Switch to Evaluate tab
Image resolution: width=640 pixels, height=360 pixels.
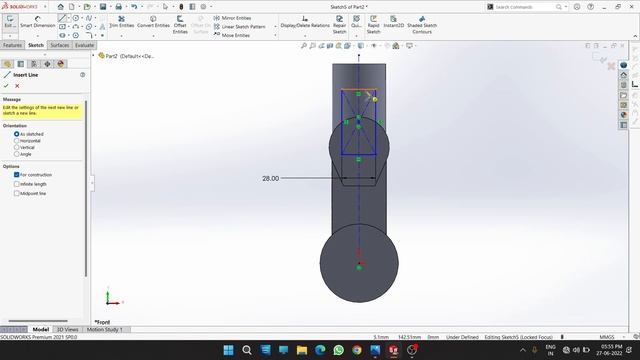(x=84, y=45)
